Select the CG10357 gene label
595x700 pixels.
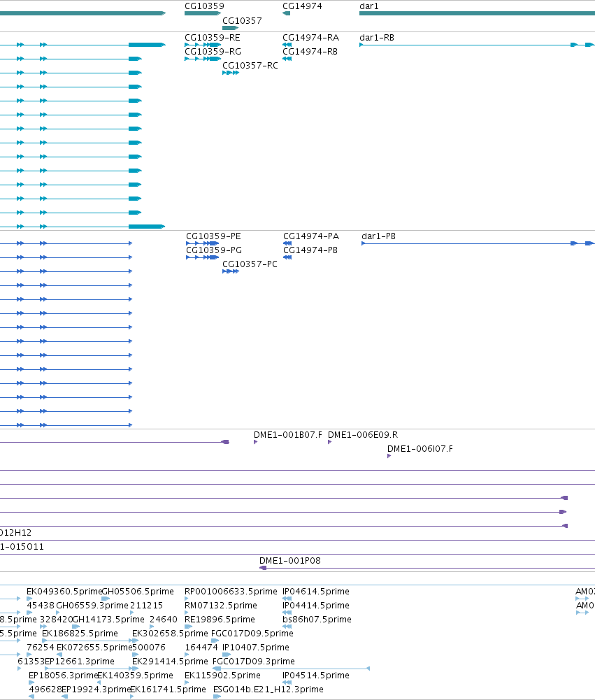(x=242, y=21)
